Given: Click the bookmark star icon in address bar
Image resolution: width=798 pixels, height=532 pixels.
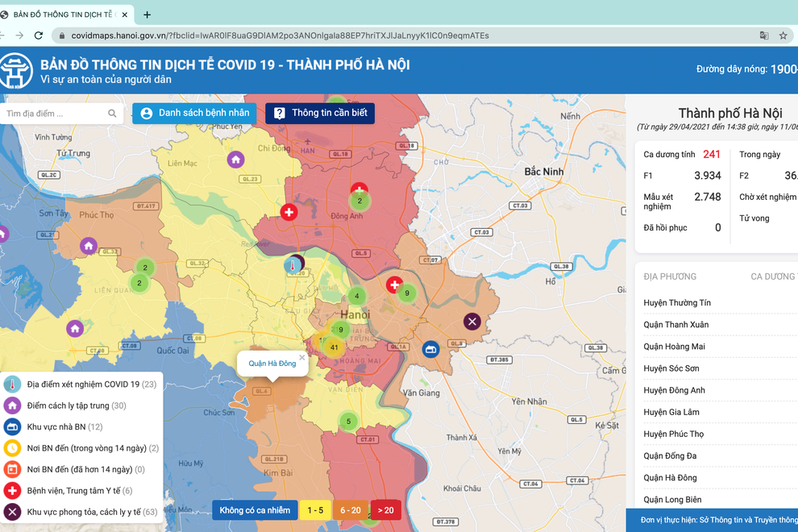Looking at the screenshot, I should pos(783,35).
